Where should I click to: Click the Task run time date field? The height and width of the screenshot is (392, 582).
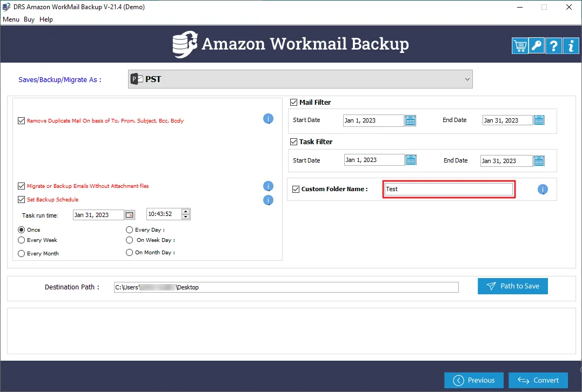[x=98, y=215]
